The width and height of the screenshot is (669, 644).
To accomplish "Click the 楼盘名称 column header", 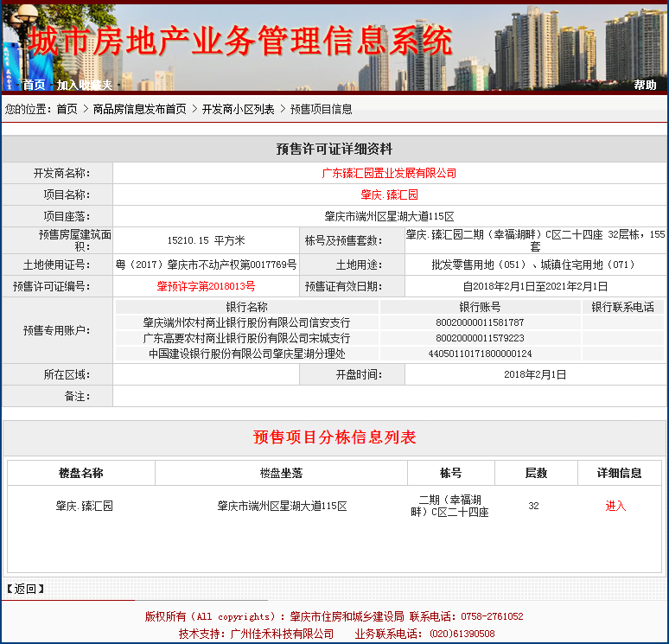I will click(81, 473).
